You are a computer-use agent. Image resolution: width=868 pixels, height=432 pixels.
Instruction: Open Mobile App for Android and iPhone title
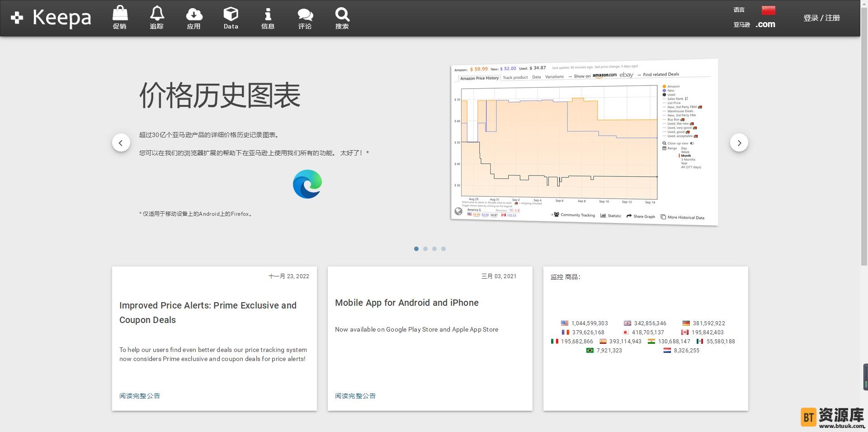coord(407,303)
